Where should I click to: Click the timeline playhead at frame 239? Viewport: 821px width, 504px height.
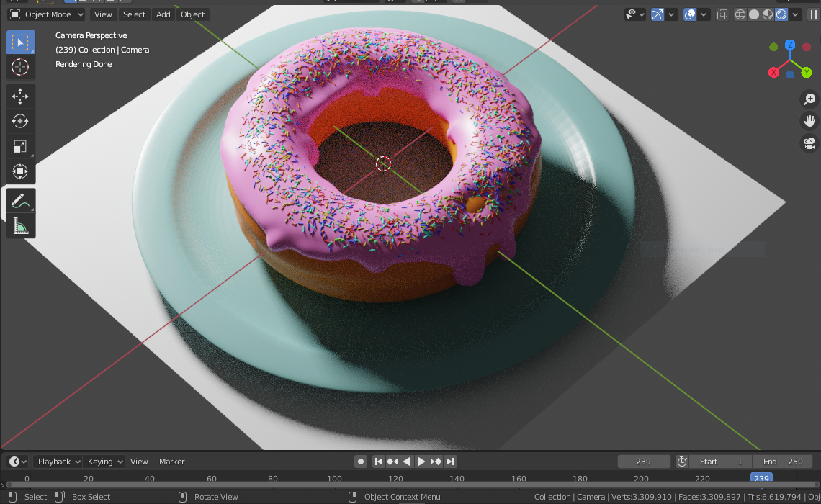(761, 478)
